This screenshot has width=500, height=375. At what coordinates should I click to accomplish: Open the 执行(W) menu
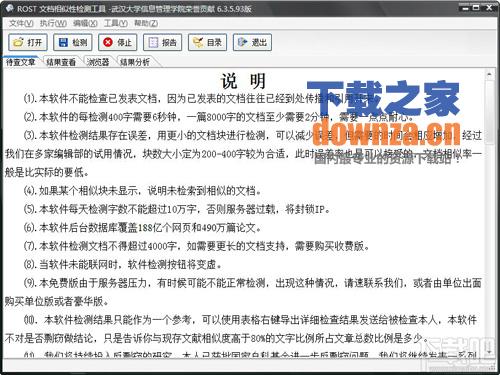pos(53,23)
